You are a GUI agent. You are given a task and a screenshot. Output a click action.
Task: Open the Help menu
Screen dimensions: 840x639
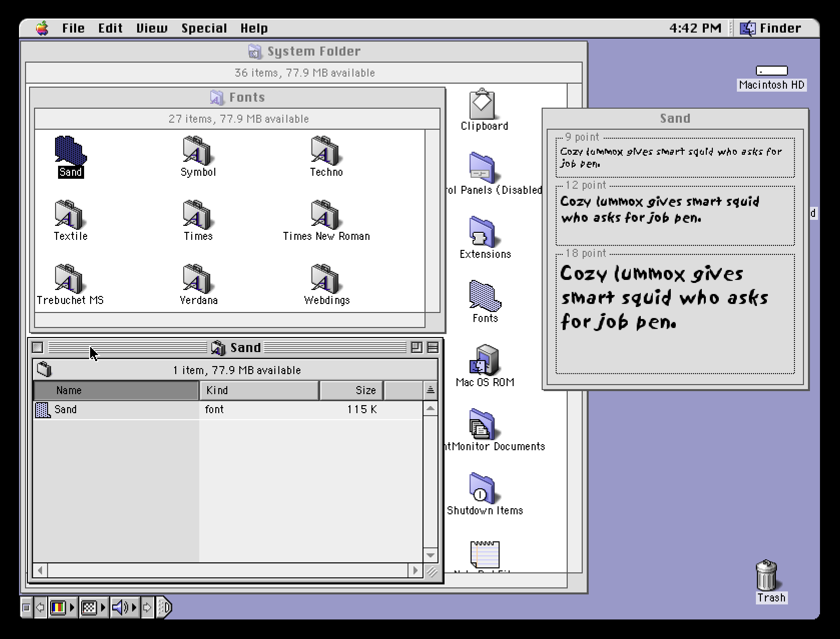click(x=254, y=28)
